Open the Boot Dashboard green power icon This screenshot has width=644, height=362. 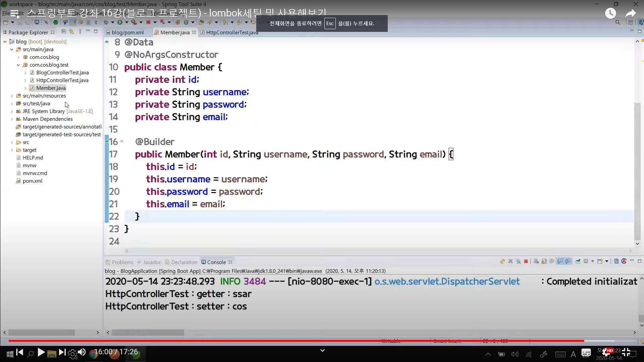click(x=56, y=22)
